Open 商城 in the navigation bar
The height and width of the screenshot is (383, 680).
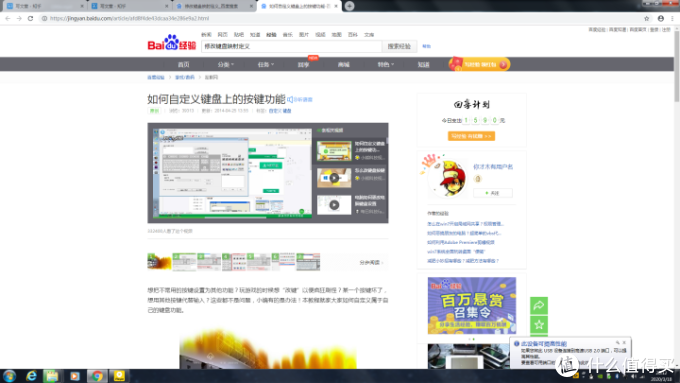click(343, 65)
